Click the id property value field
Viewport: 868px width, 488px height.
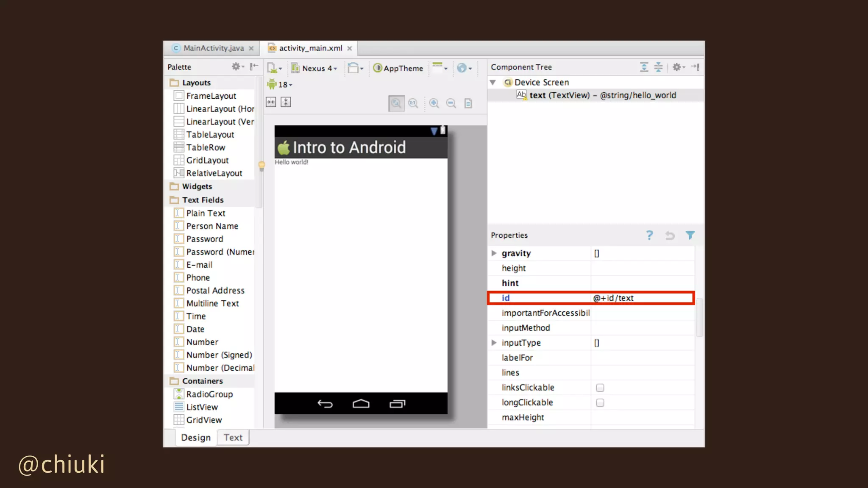click(640, 298)
